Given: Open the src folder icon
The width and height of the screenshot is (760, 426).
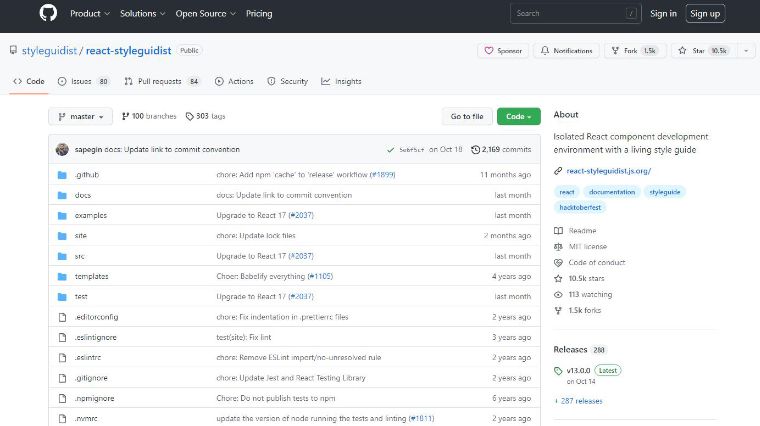Looking at the screenshot, I should (62, 256).
